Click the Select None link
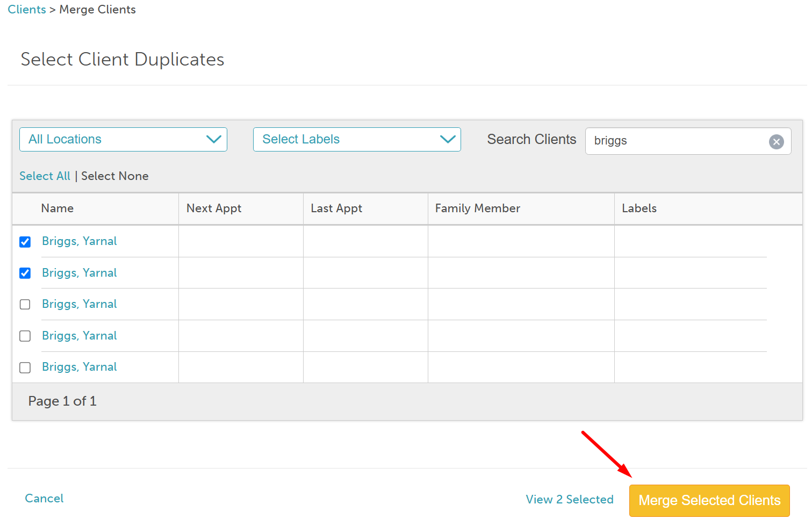Image resolution: width=812 pixels, height=526 pixels. point(115,176)
